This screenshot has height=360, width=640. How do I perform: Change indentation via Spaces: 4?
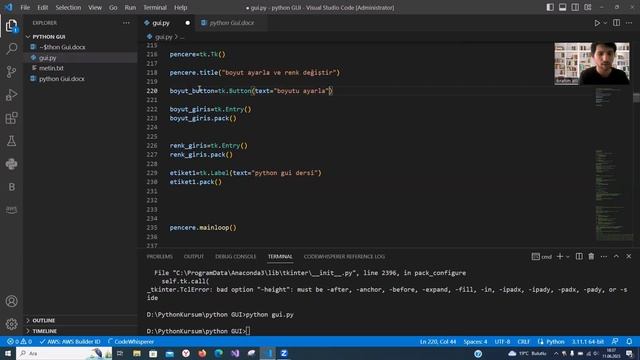click(x=475, y=342)
